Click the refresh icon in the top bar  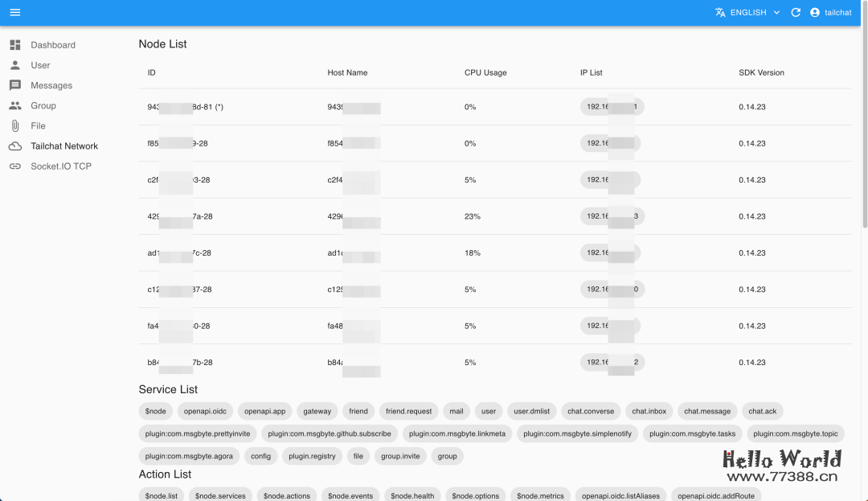tap(796, 12)
